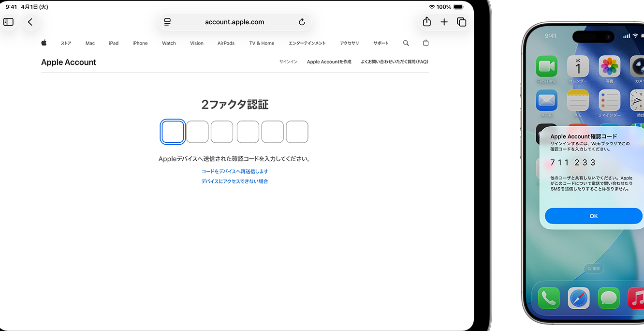Open the iPhone menu item

click(x=140, y=43)
